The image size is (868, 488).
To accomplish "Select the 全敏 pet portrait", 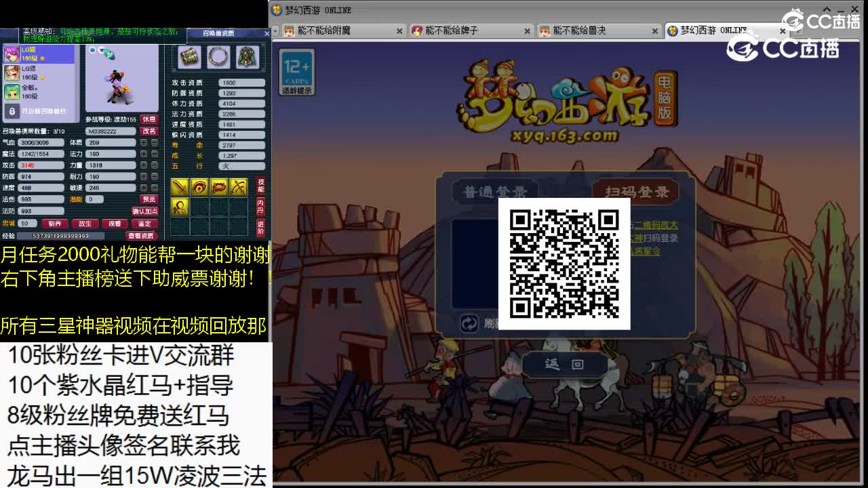I will click(x=12, y=91).
